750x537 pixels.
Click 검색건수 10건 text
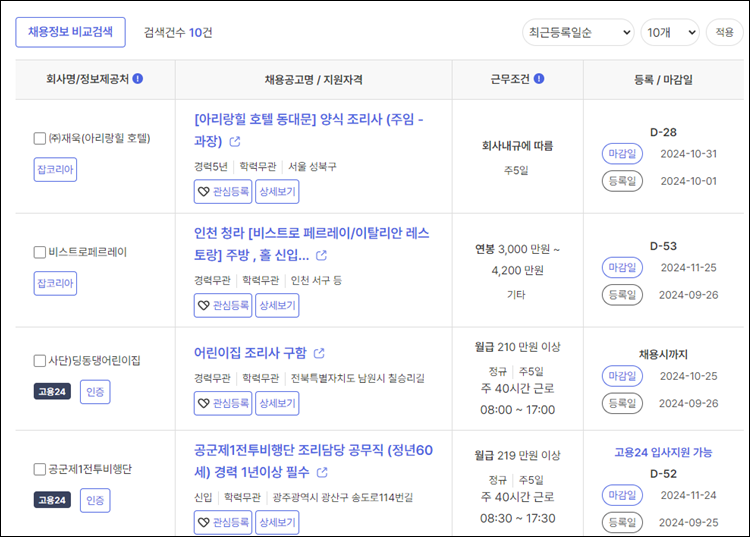coord(178,33)
